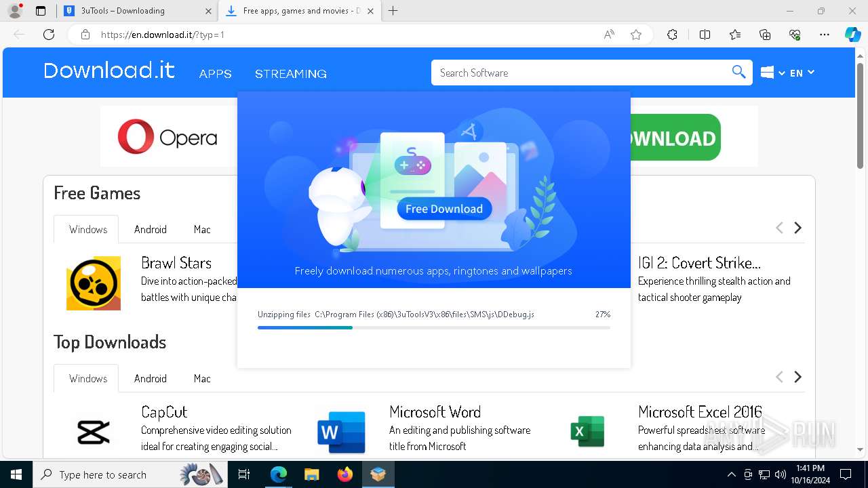Show previous Top Downloads items
Image resolution: width=868 pixels, height=488 pixels.
(x=779, y=377)
